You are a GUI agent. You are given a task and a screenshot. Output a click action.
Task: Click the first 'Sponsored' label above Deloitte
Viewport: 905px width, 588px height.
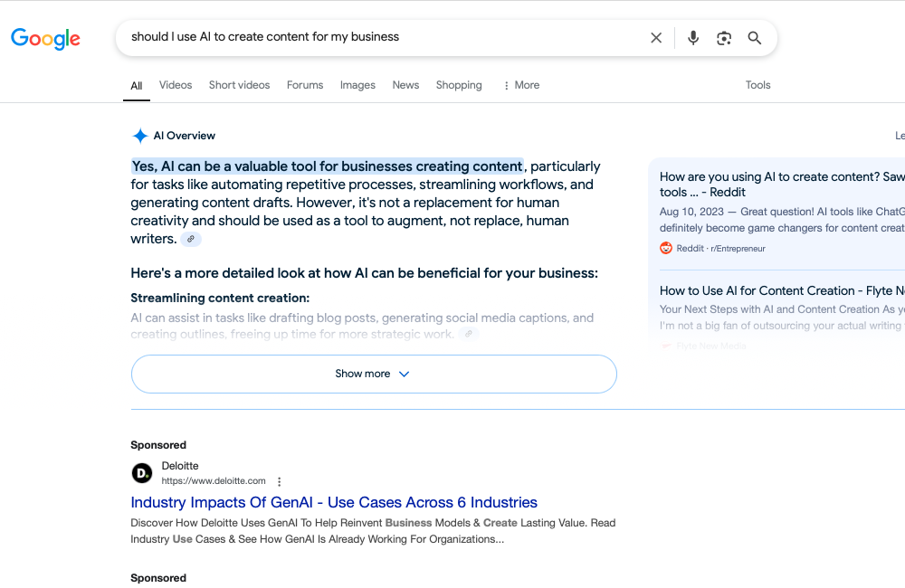(158, 445)
